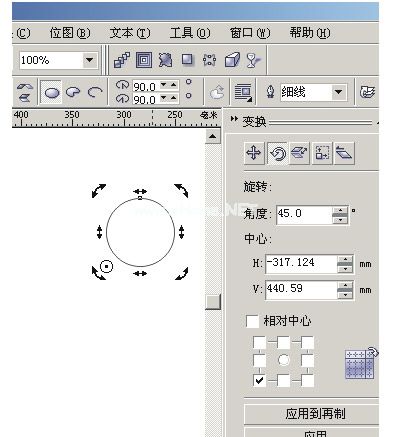This screenshot has width=400, height=437.
Task: Select middle-left anchor point checkbox
Action: (259, 360)
